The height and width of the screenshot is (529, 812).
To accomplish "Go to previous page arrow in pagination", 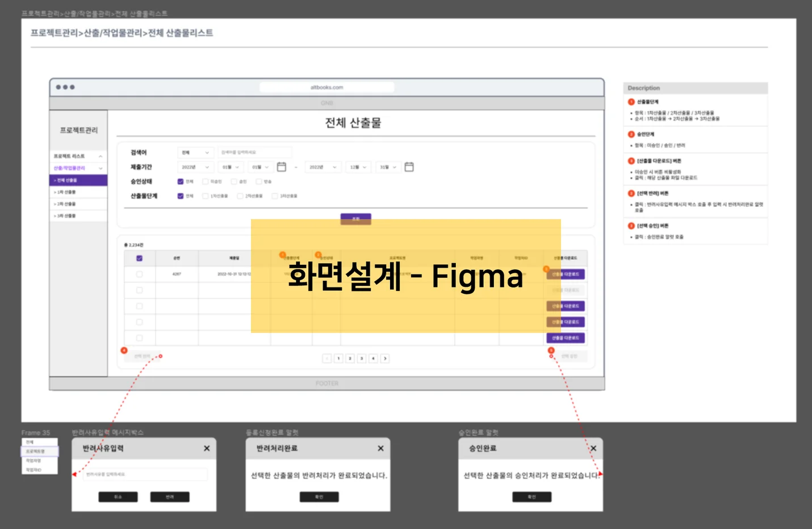I will (x=327, y=359).
